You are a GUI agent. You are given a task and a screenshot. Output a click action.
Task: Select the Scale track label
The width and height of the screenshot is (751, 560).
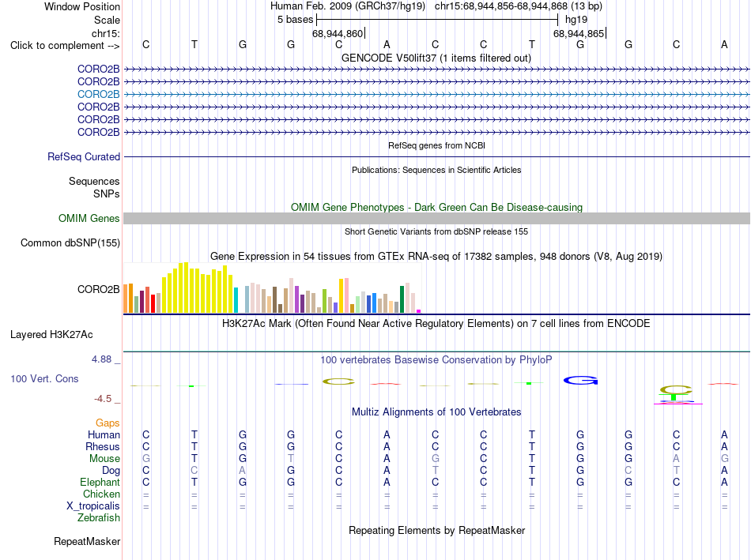(107, 20)
